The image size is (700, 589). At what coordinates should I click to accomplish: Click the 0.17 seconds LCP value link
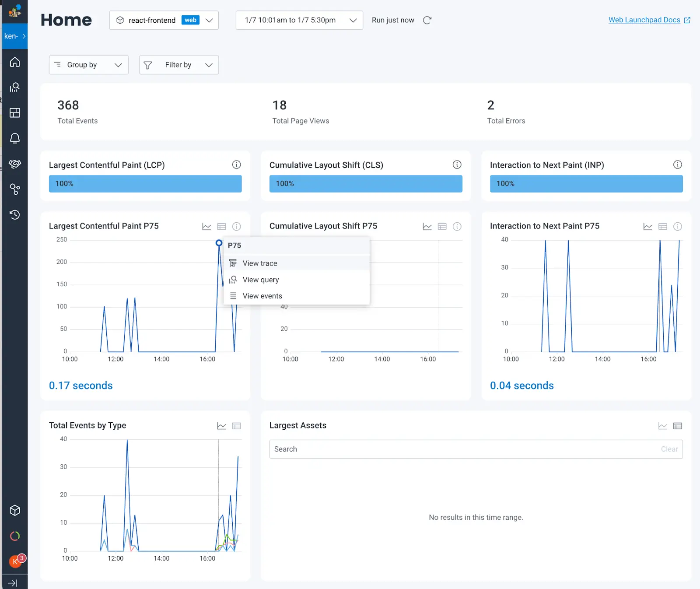point(81,386)
